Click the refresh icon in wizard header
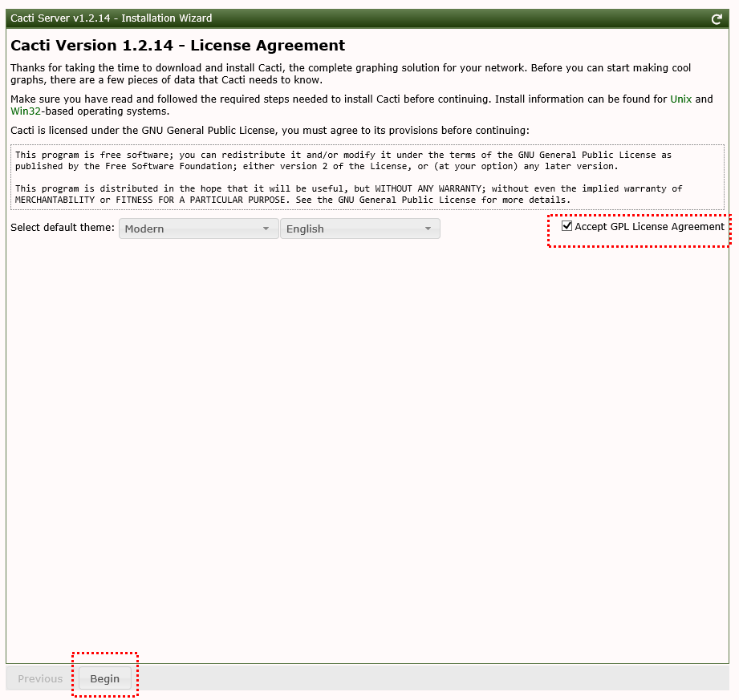The image size is (739, 700). pos(717,18)
